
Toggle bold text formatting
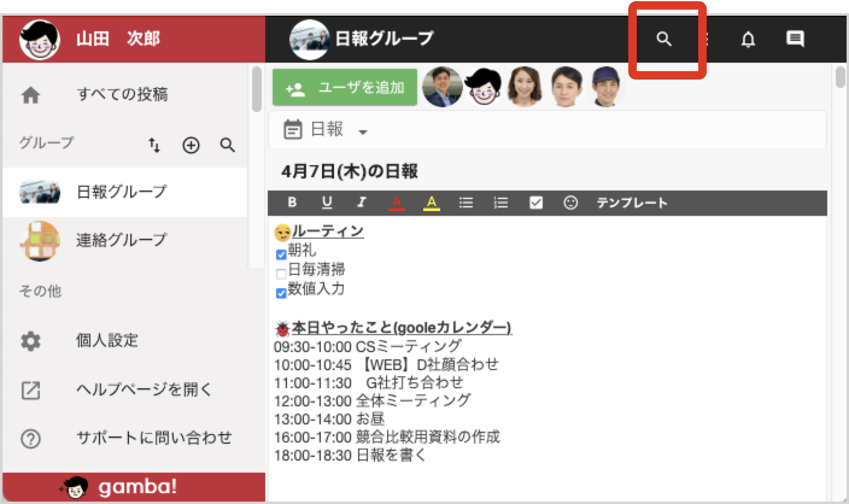click(292, 203)
